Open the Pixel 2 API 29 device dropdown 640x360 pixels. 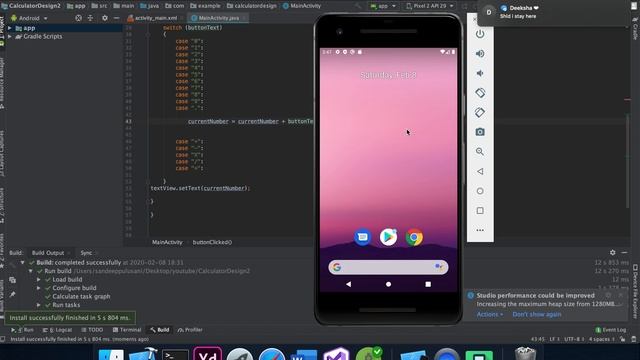[430, 6]
